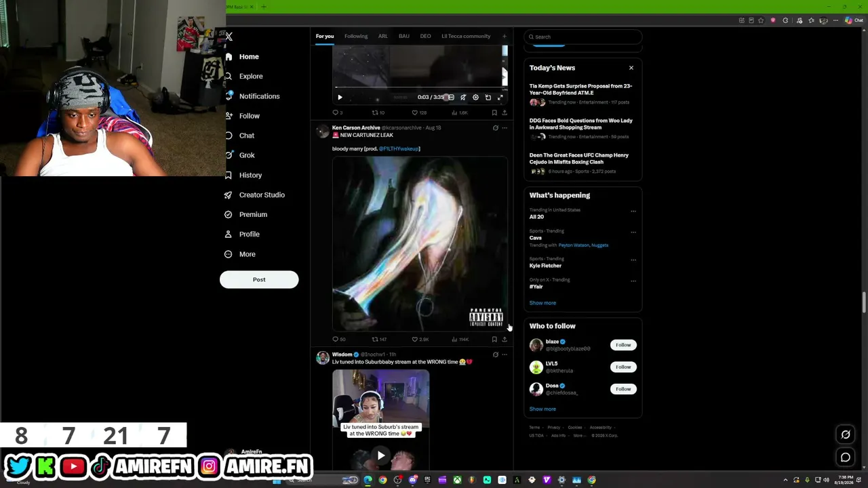The height and width of the screenshot is (488, 868).
Task: Switch to the For you tab
Action: tap(325, 37)
